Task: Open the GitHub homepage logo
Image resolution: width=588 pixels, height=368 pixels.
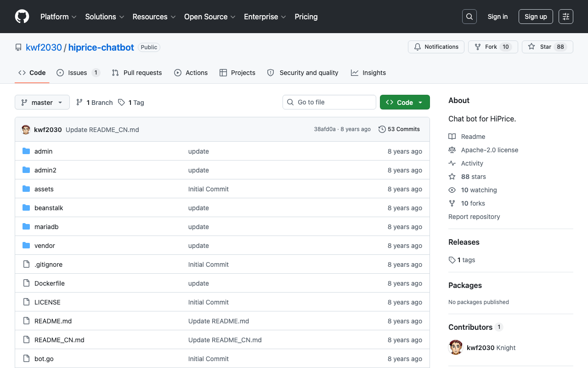Action: [22, 17]
